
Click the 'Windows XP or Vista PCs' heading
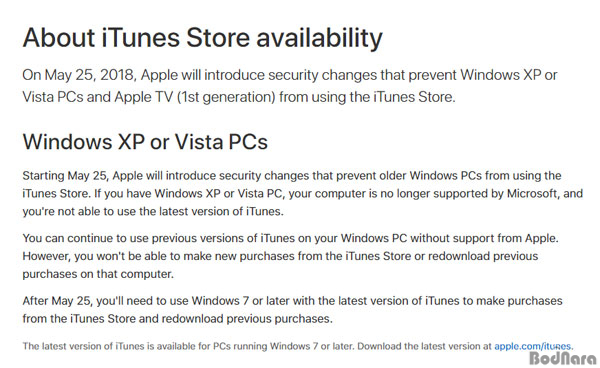coord(145,142)
